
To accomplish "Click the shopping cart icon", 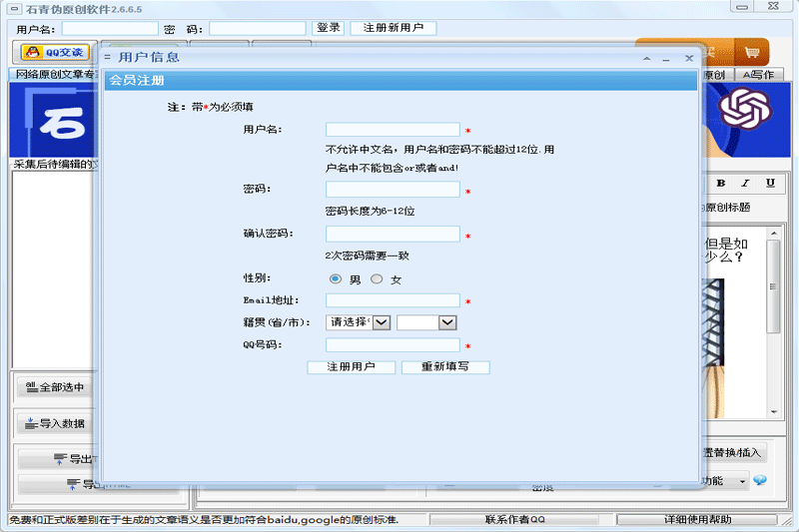I will 751,52.
